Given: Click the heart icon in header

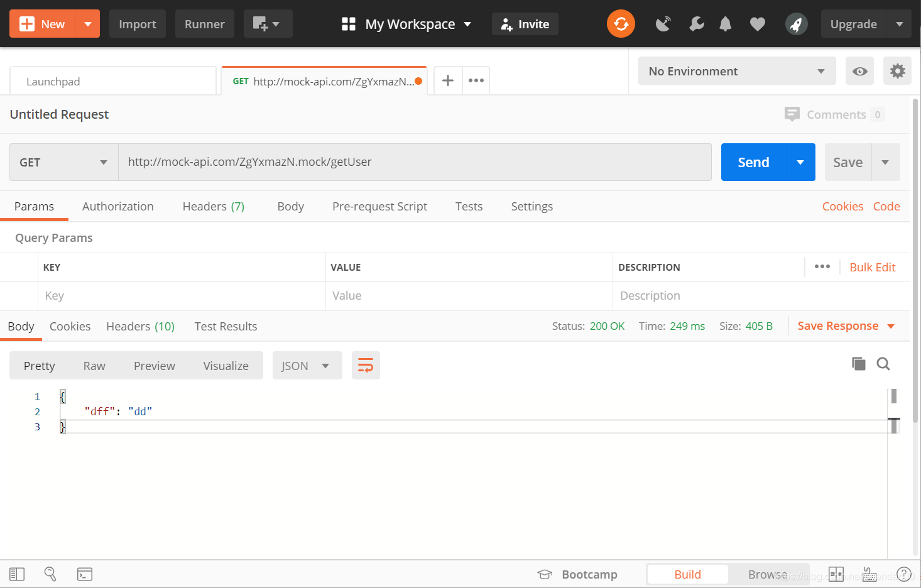Looking at the screenshot, I should click(758, 24).
